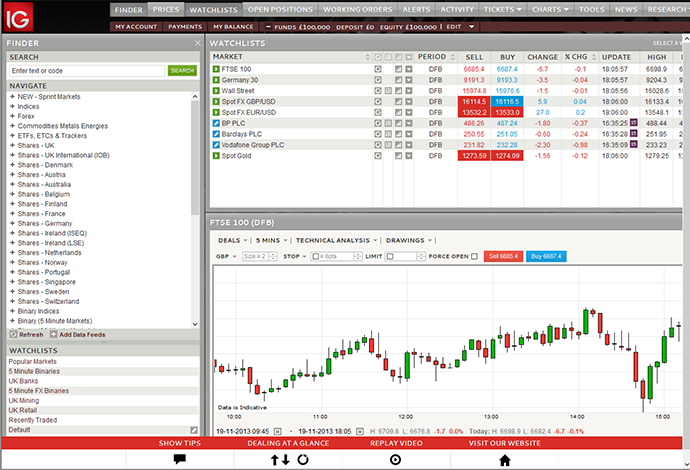Expand Binary Indices node
The height and width of the screenshot is (470, 690).
click(12, 311)
